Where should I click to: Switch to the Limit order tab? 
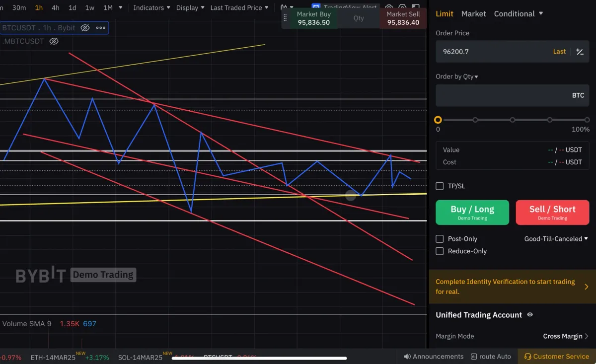point(445,14)
